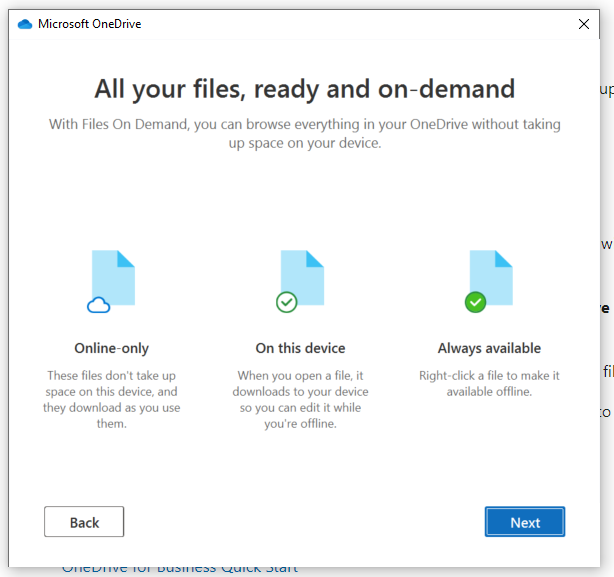Click text "Right-click a file to make it available offline"

click(489, 383)
